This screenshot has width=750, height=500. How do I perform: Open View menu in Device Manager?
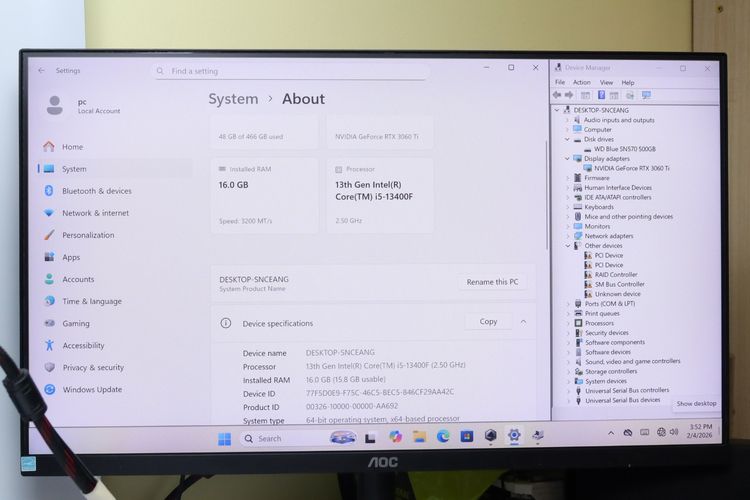(x=606, y=82)
